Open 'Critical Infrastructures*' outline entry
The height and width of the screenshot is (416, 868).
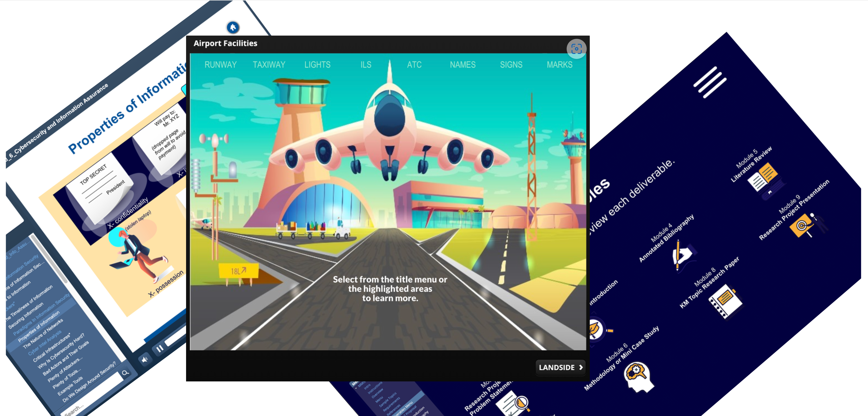(52, 347)
